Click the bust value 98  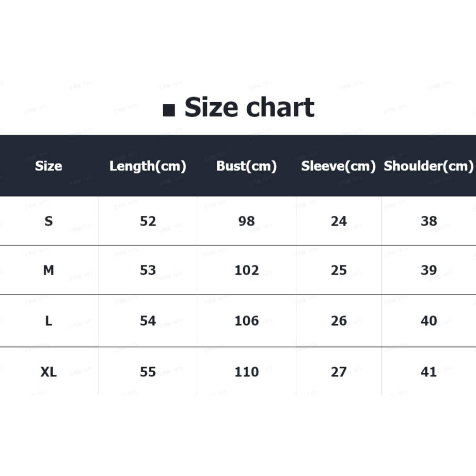246,221
